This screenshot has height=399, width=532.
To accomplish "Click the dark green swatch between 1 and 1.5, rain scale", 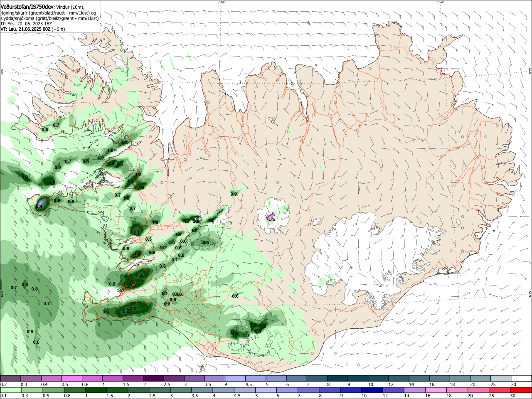I will [95, 390].
